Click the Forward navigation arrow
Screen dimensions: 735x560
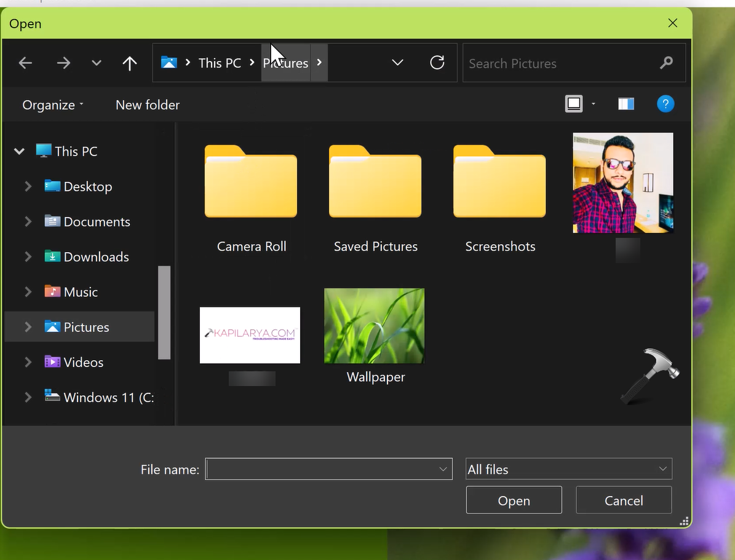point(63,63)
